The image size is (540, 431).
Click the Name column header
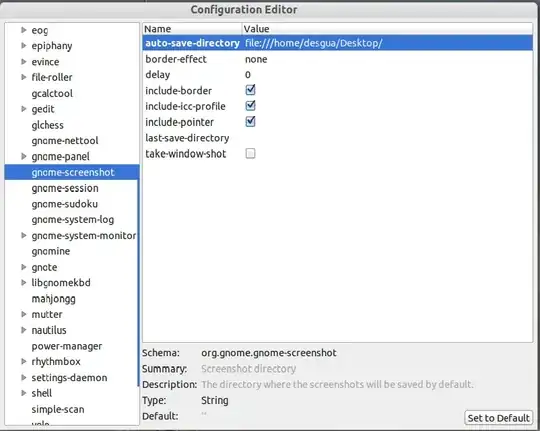[x=192, y=29]
